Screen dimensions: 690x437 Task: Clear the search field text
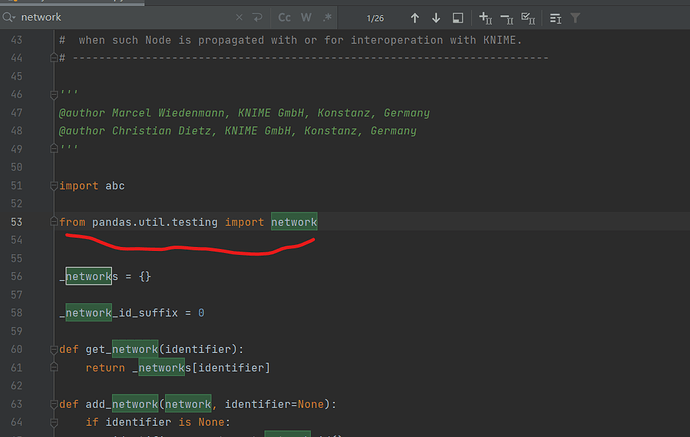coord(239,18)
